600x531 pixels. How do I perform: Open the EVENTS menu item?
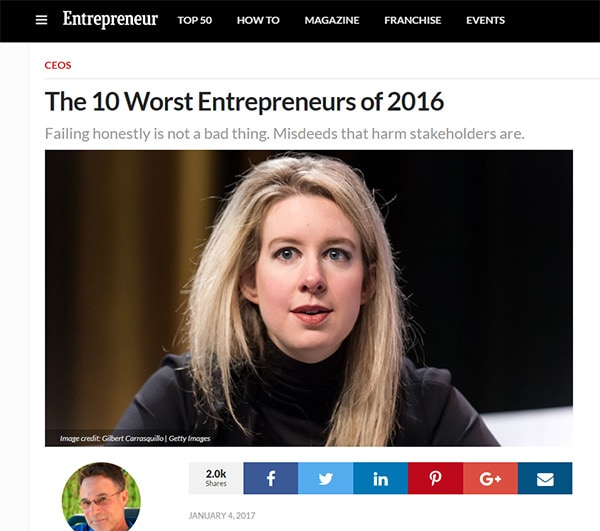pos(485,20)
